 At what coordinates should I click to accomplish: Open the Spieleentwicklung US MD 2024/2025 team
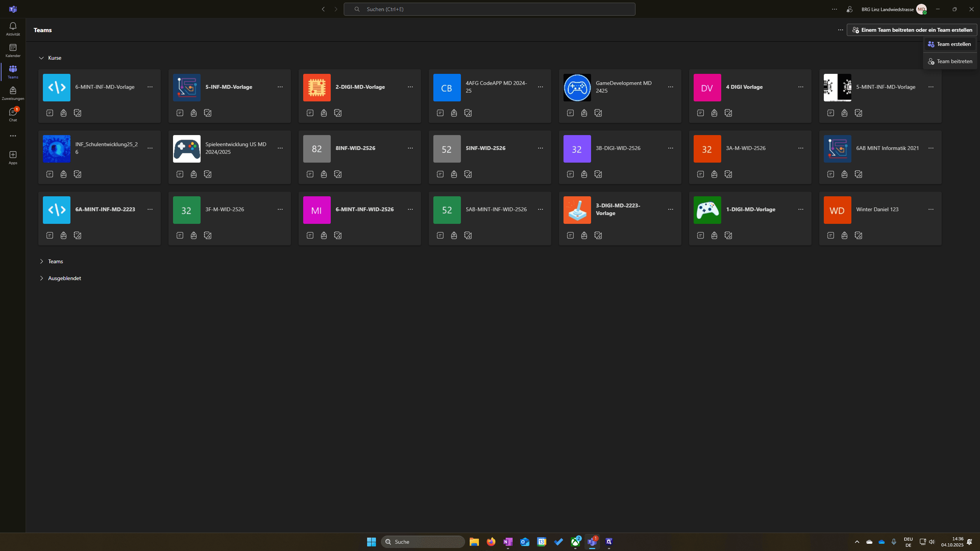point(230,157)
